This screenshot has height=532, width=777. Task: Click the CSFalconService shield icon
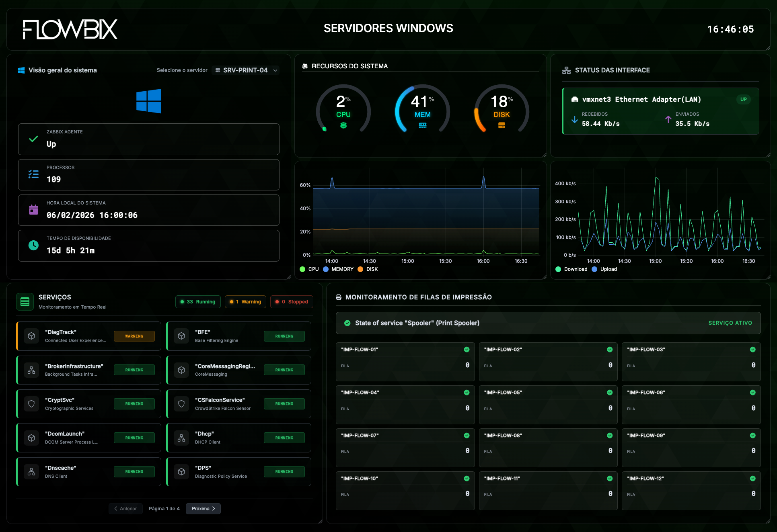(181, 404)
